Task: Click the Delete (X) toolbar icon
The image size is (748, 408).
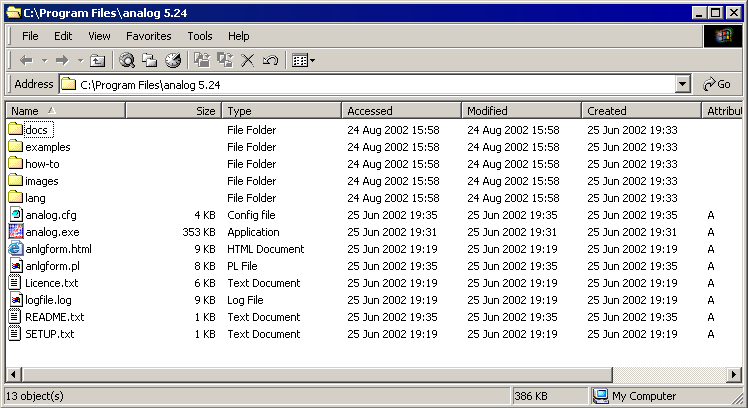Action: [x=248, y=61]
